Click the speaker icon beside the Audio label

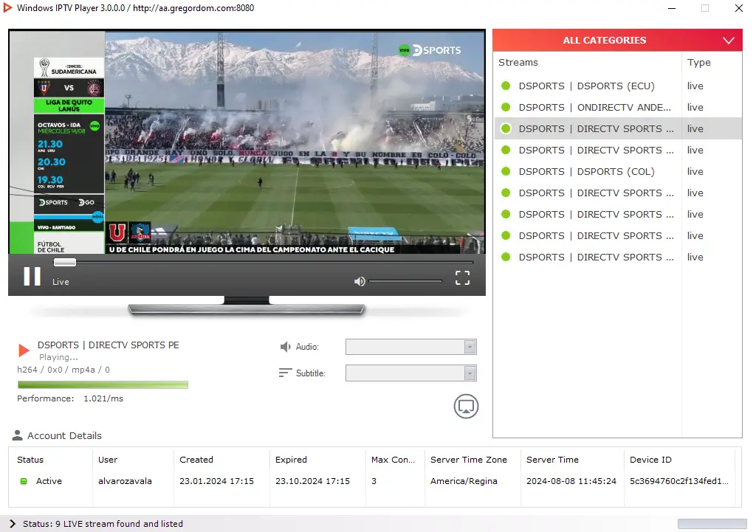click(x=286, y=347)
